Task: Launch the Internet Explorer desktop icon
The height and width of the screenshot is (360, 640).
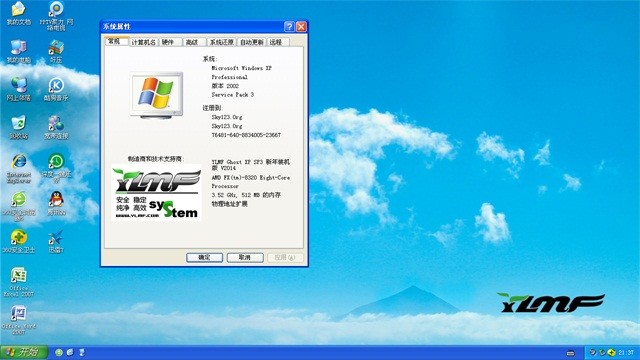Action: click(19, 168)
